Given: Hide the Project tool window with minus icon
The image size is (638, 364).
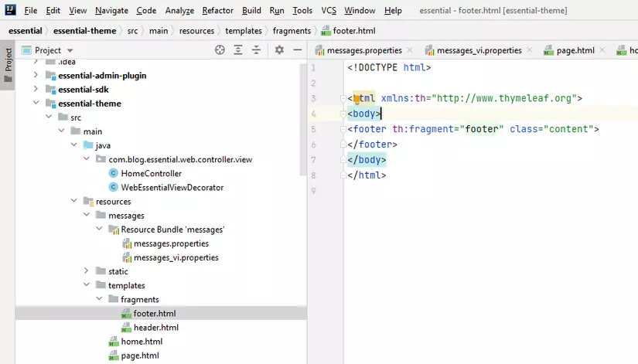Looking at the screenshot, I should pyautogui.click(x=298, y=50).
